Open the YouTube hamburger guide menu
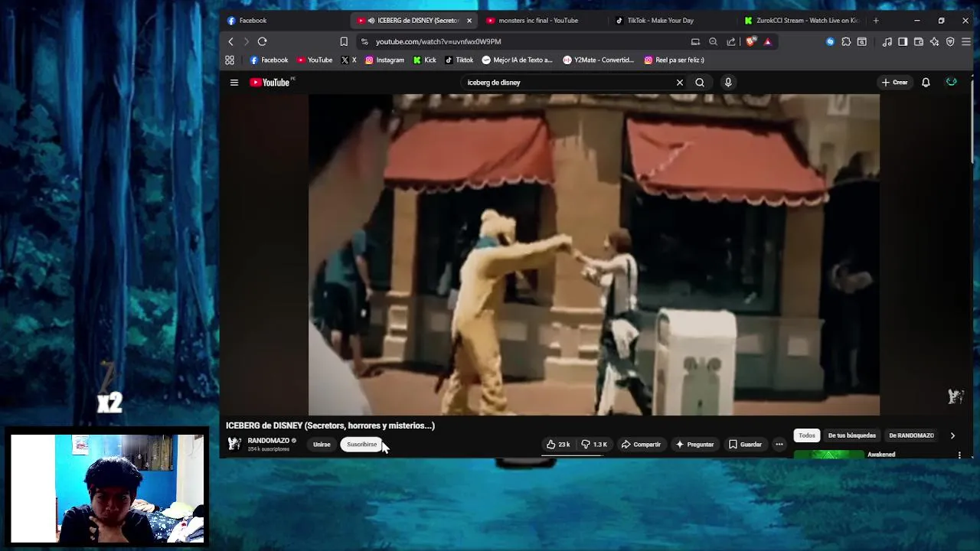 pyautogui.click(x=234, y=83)
